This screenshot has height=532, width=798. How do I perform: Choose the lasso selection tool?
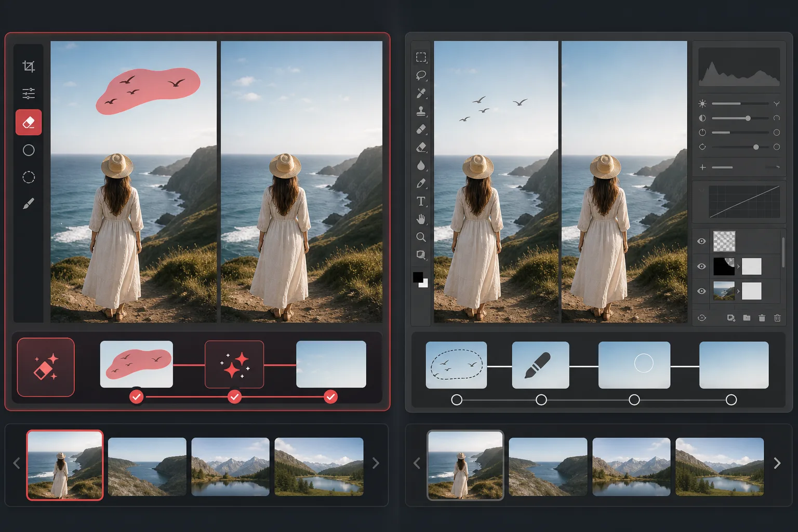[421, 75]
